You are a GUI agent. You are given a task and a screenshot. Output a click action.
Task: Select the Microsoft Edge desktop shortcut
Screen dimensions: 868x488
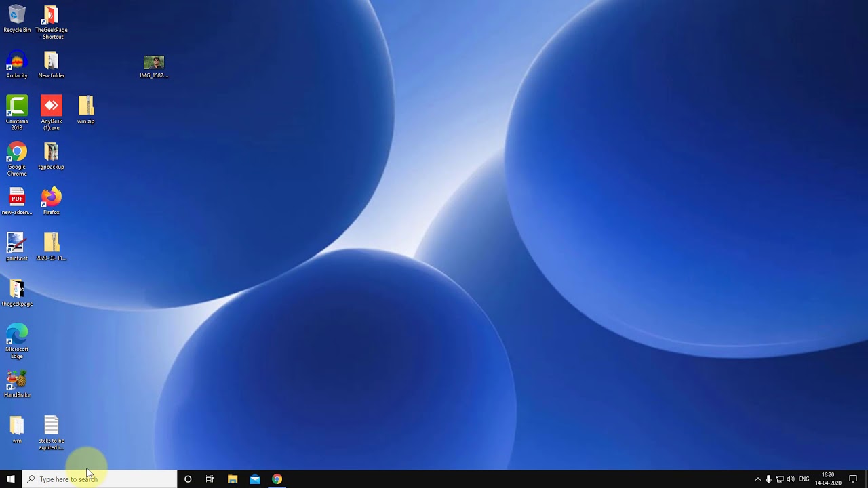(17, 342)
